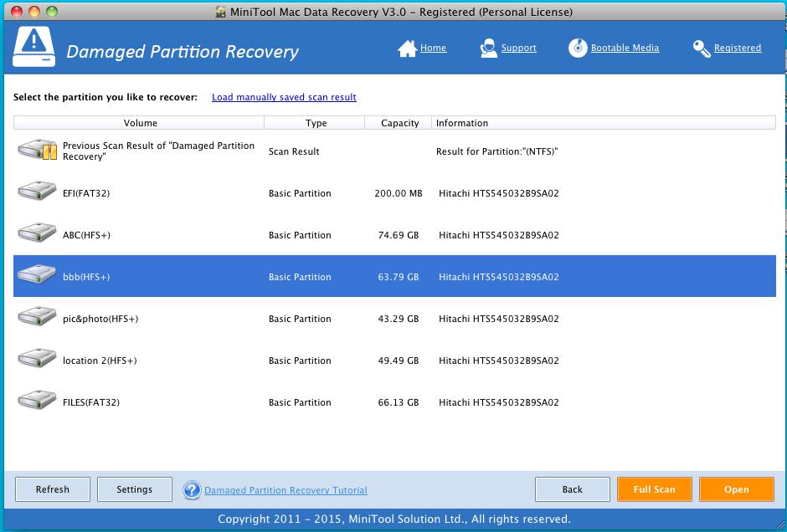Open the Bootable Media link
Image resolution: width=787 pixels, height=532 pixels.
tap(625, 49)
